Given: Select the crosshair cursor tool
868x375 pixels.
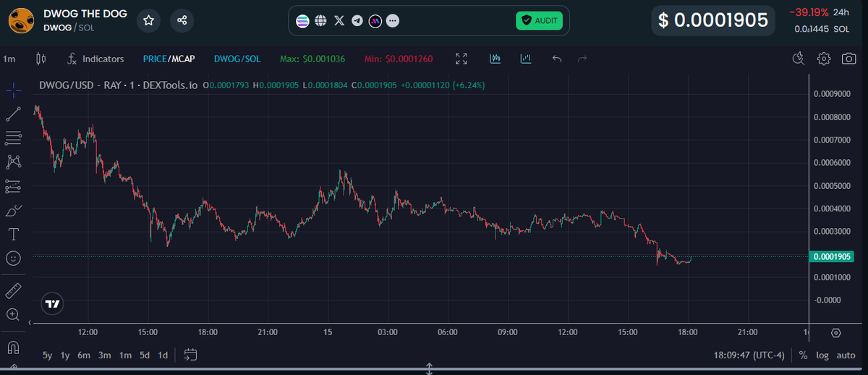Looking at the screenshot, I should pyautogui.click(x=13, y=90).
